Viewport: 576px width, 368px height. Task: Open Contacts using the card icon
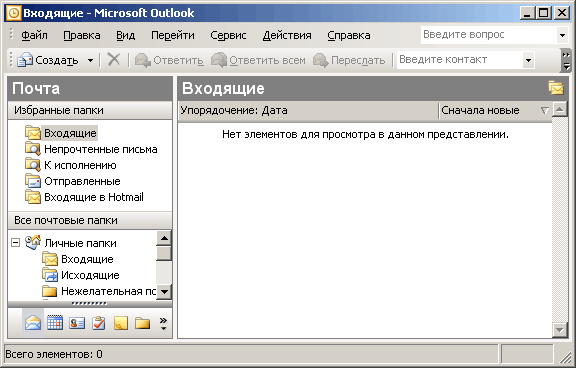(77, 323)
